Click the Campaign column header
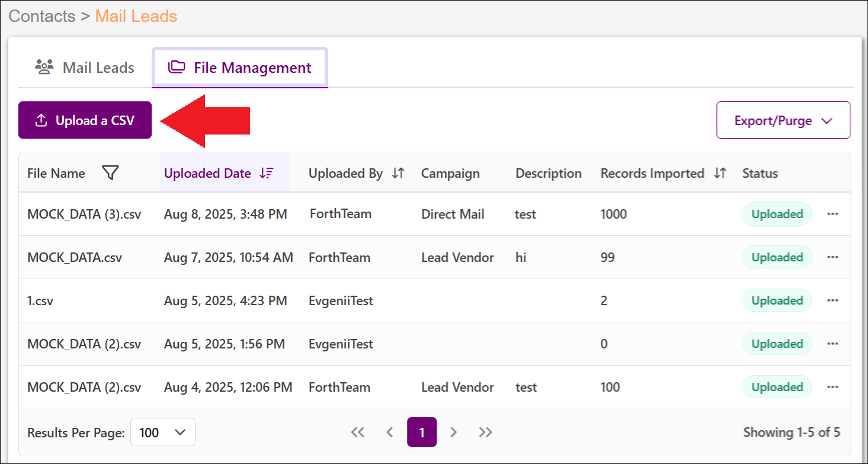 coord(450,174)
